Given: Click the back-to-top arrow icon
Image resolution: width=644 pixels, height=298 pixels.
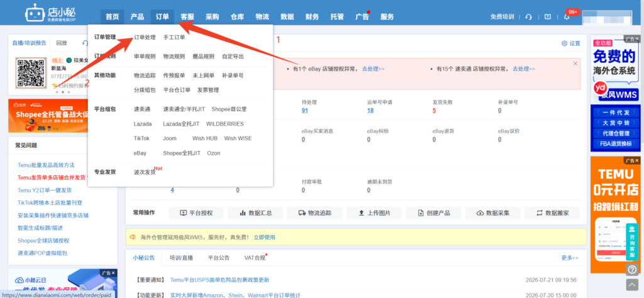Looking at the screenshot, I should point(632,284).
